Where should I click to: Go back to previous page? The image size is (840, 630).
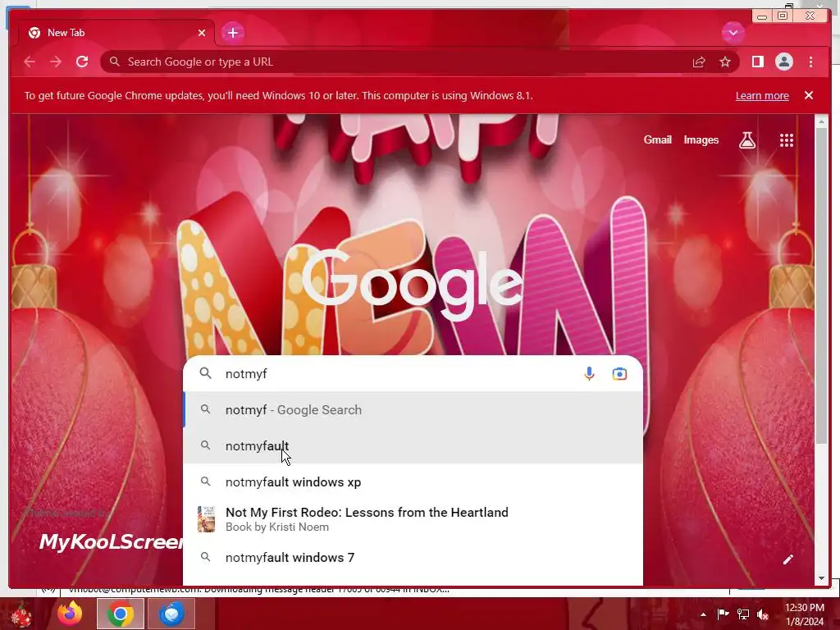point(30,62)
